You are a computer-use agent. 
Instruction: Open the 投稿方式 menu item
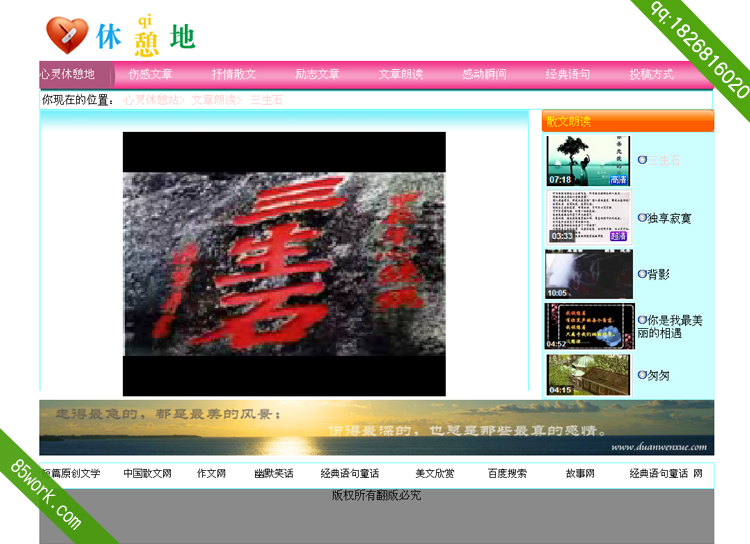point(651,74)
